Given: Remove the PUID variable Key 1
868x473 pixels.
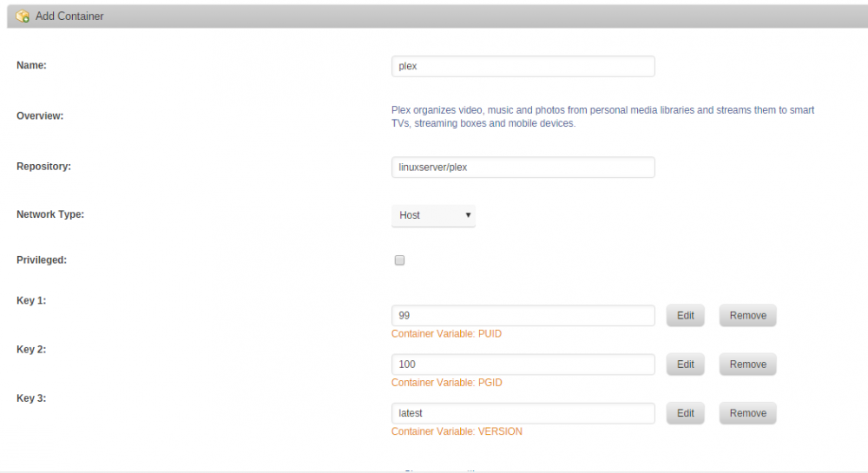Looking at the screenshot, I should tap(748, 315).
